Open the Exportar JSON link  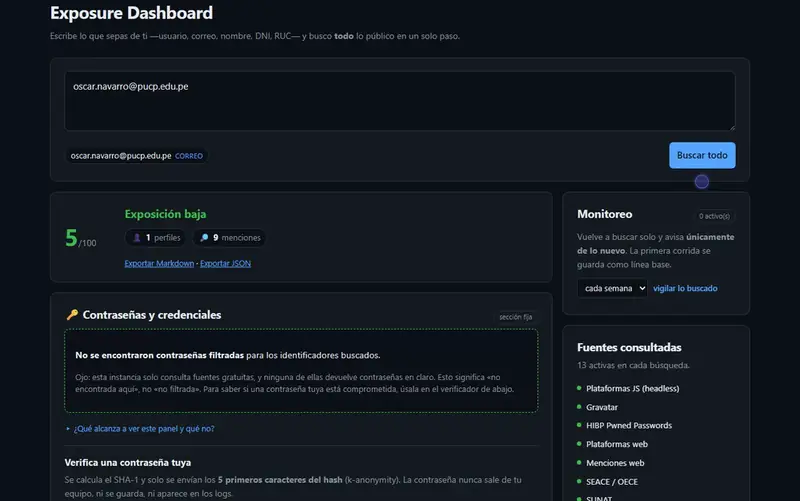226,263
